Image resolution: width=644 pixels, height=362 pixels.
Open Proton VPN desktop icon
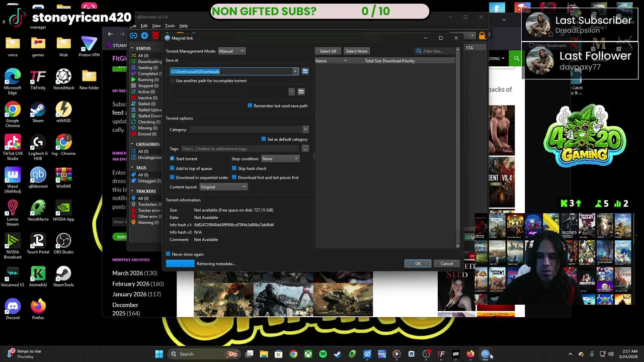pyautogui.click(x=89, y=47)
